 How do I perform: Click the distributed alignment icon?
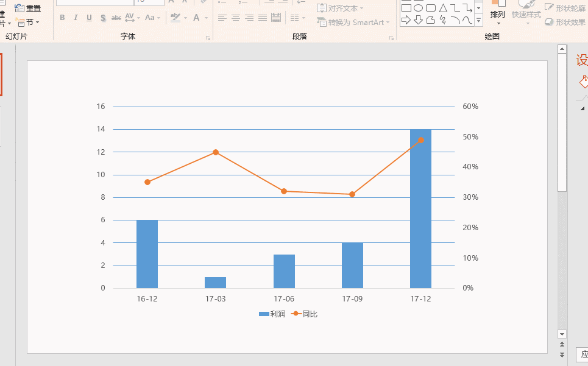(276, 18)
